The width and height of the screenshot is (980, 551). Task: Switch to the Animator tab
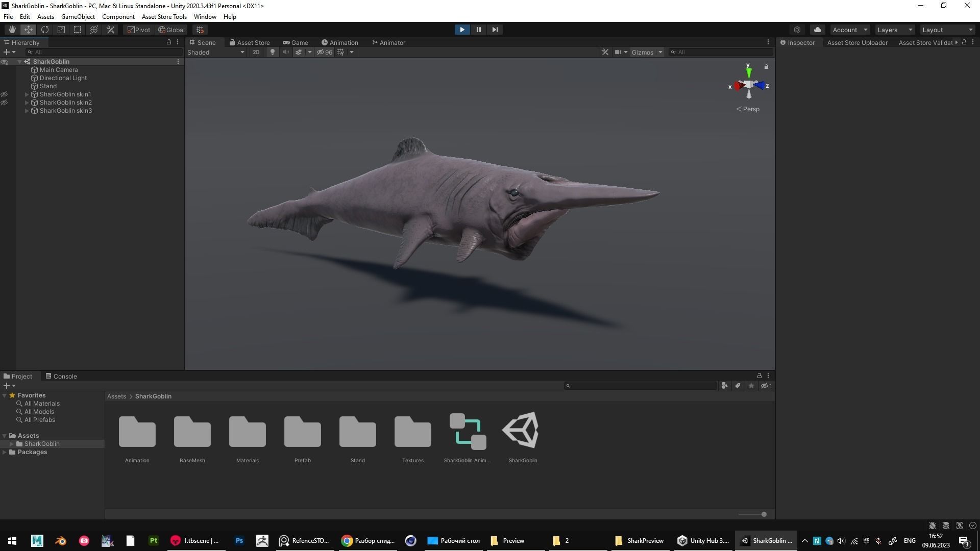point(388,42)
